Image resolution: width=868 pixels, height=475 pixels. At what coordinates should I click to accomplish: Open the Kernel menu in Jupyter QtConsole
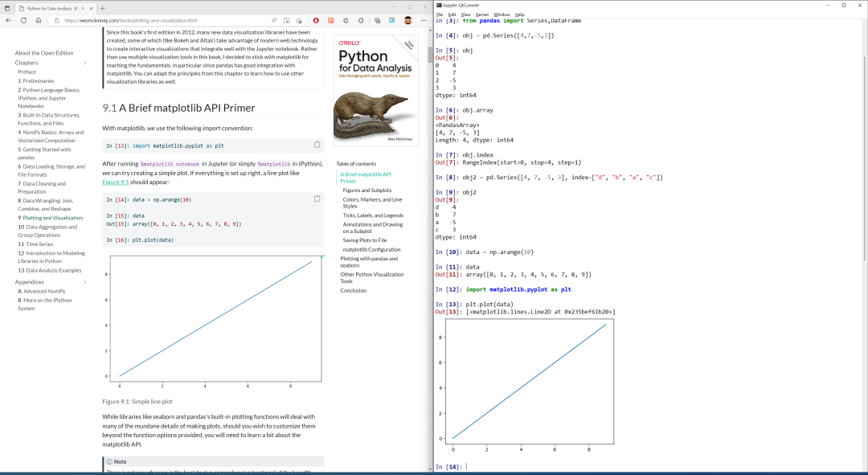pos(483,15)
